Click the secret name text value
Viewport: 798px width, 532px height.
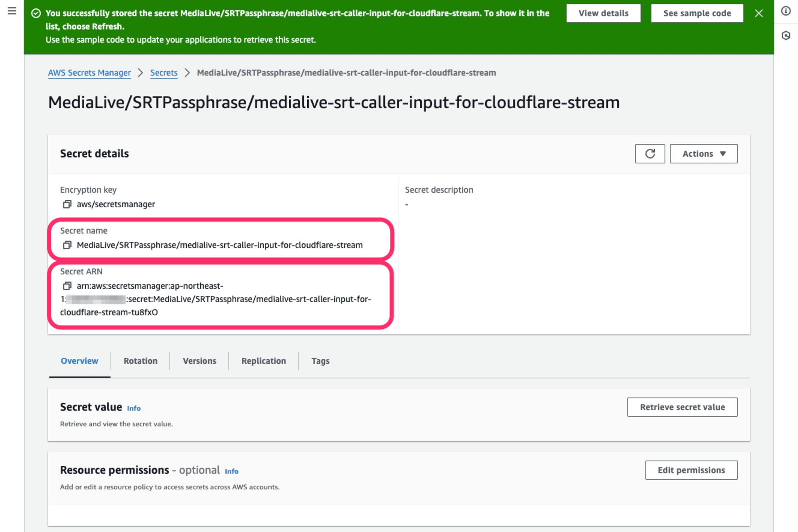point(220,245)
